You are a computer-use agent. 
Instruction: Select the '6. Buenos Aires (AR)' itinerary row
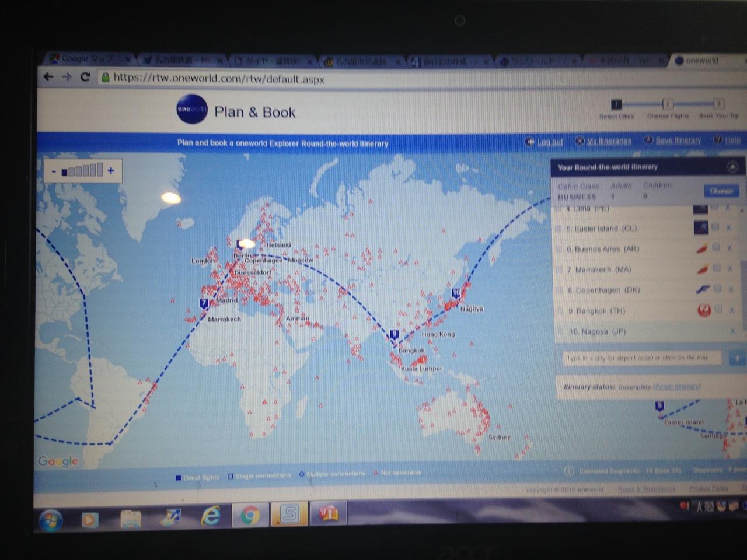(645, 249)
